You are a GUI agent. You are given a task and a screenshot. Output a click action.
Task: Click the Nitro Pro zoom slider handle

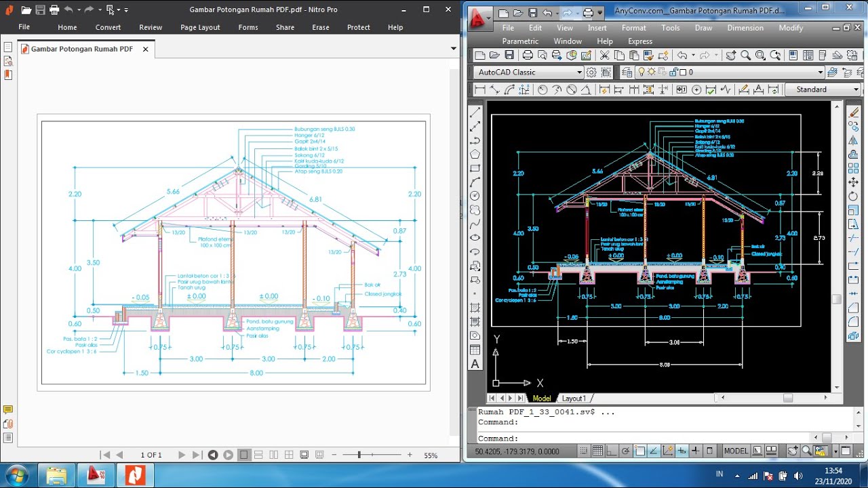point(359,455)
